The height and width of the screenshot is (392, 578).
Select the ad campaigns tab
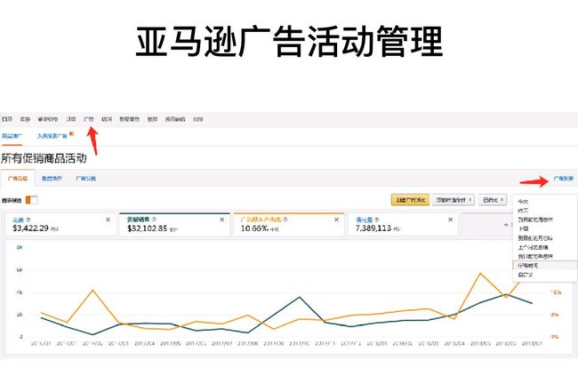pos(18,179)
